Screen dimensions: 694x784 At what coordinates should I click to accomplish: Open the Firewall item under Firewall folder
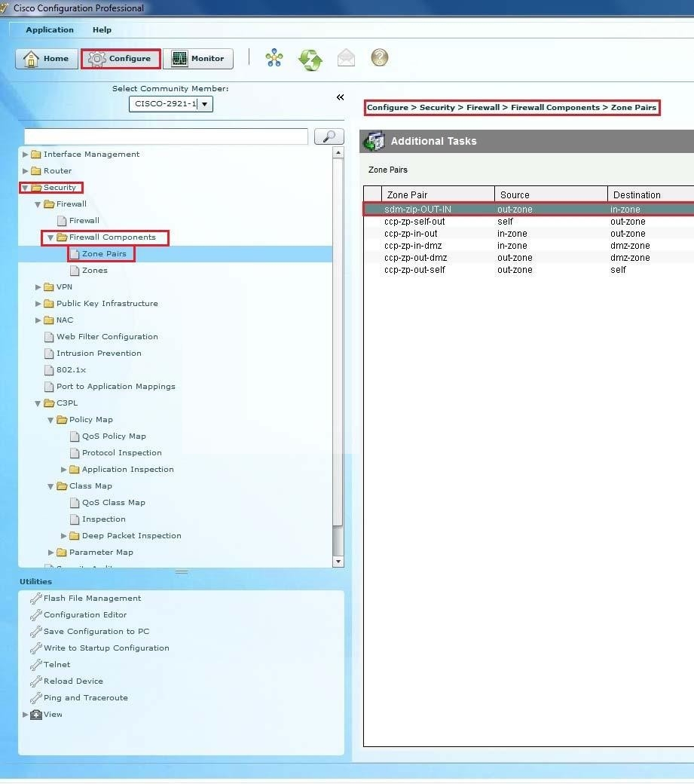[84, 220]
